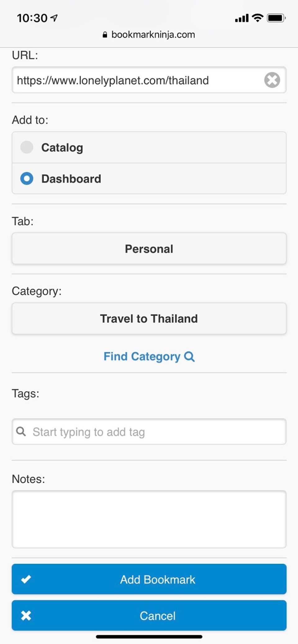The width and height of the screenshot is (298, 644).
Task: Click inside the Notes text area
Action: point(149,519)
